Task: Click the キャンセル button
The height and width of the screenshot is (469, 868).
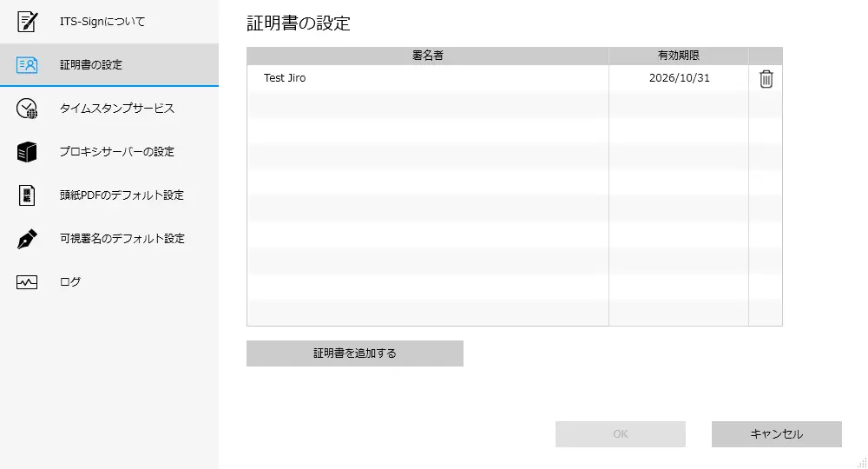Action: click(776, 434)
